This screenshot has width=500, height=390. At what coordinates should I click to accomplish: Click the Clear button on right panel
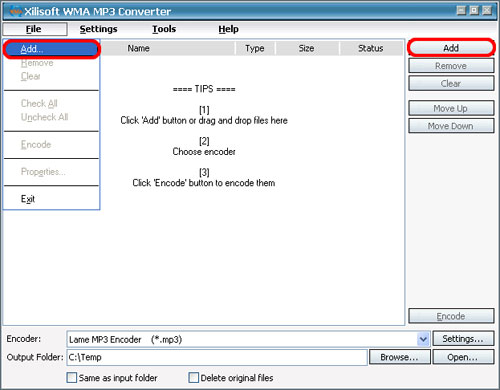pyautogui.click(x=451, y=83)
